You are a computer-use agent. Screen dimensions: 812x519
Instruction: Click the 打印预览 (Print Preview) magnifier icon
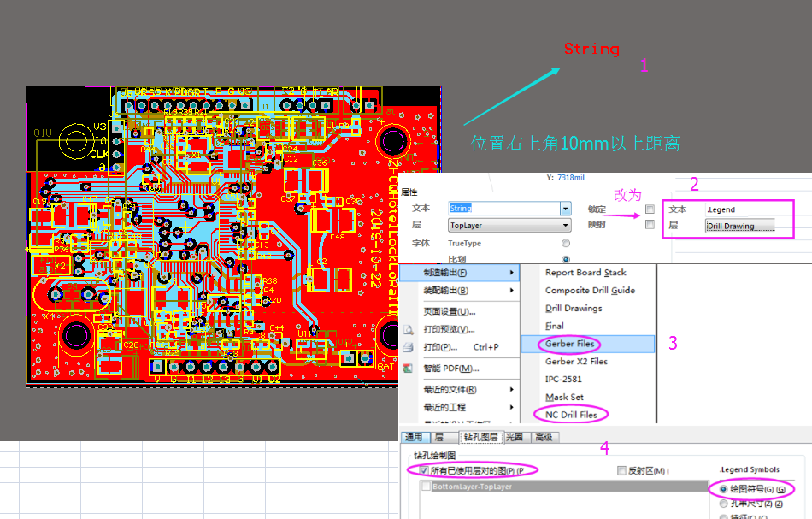tap(408, 329)
